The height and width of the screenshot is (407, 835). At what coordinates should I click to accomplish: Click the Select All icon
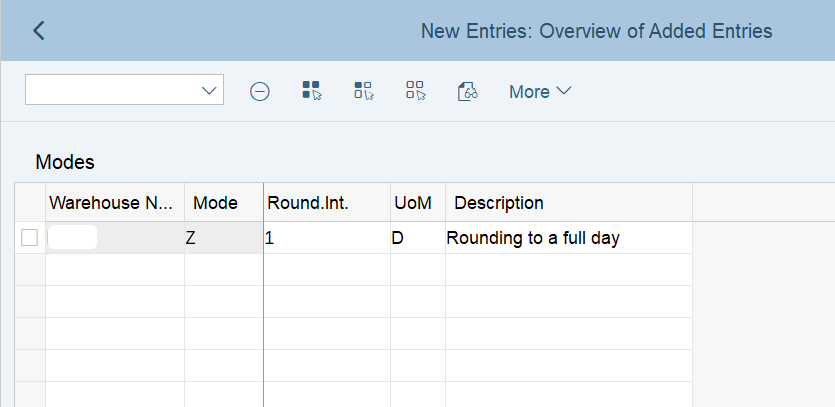click(x=312, y=91)
